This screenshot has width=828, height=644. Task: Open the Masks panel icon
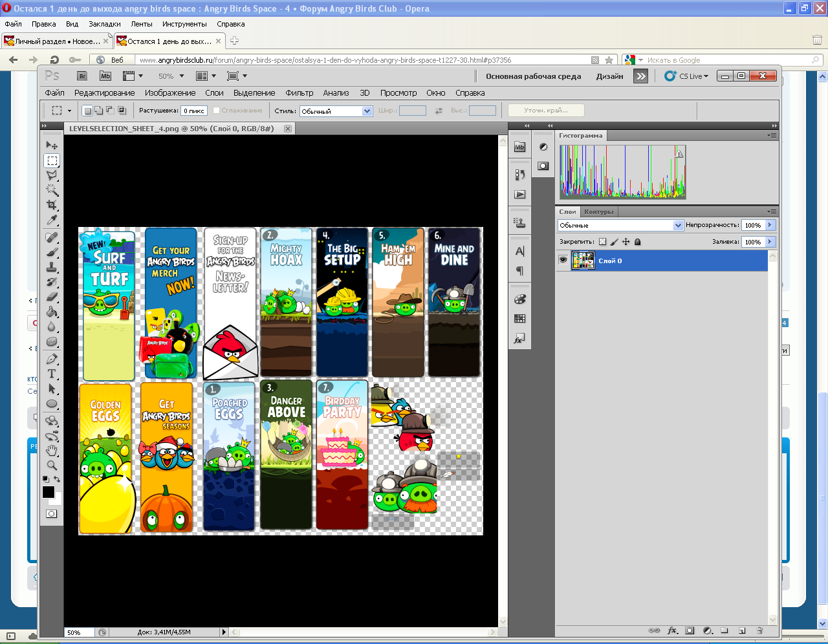click(543, 166)
